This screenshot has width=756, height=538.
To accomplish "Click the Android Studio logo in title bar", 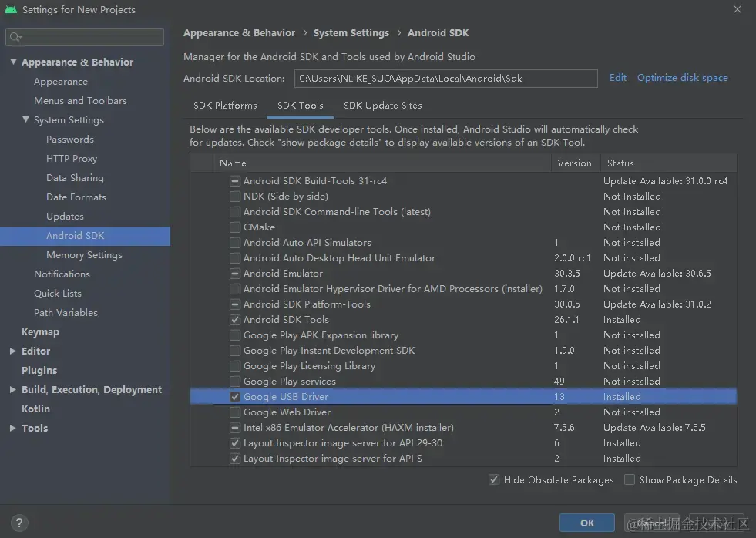I will coord(11,10).
